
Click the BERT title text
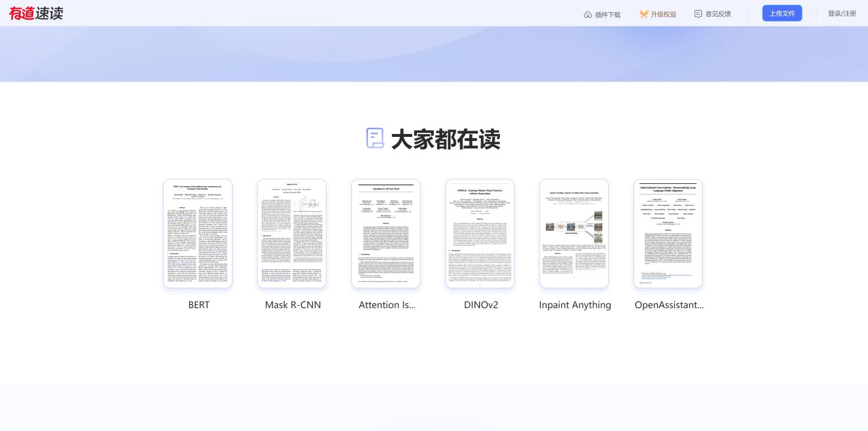199,305
